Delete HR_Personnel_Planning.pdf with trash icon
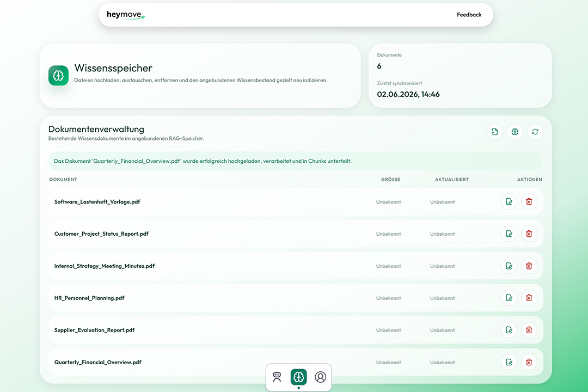 (529, 298)
